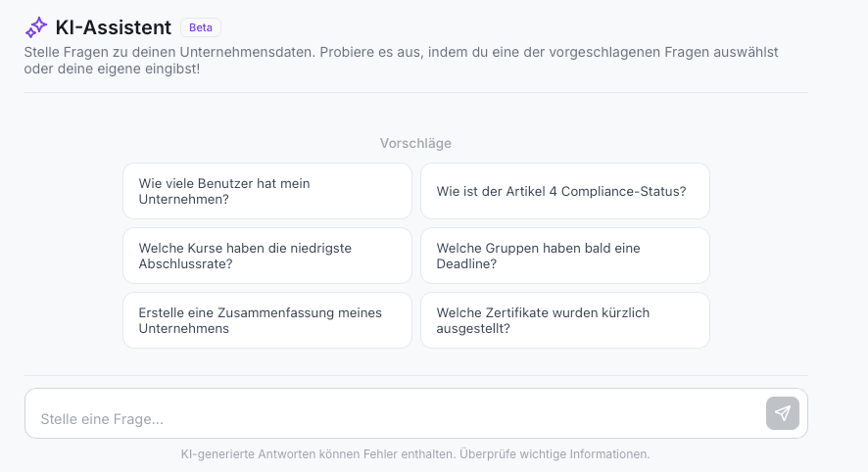The image size is (868, 472).
Task: Click the disclaimer "KI-generierte Antworten können Fehler enthalten"
Action: point(318,454)
